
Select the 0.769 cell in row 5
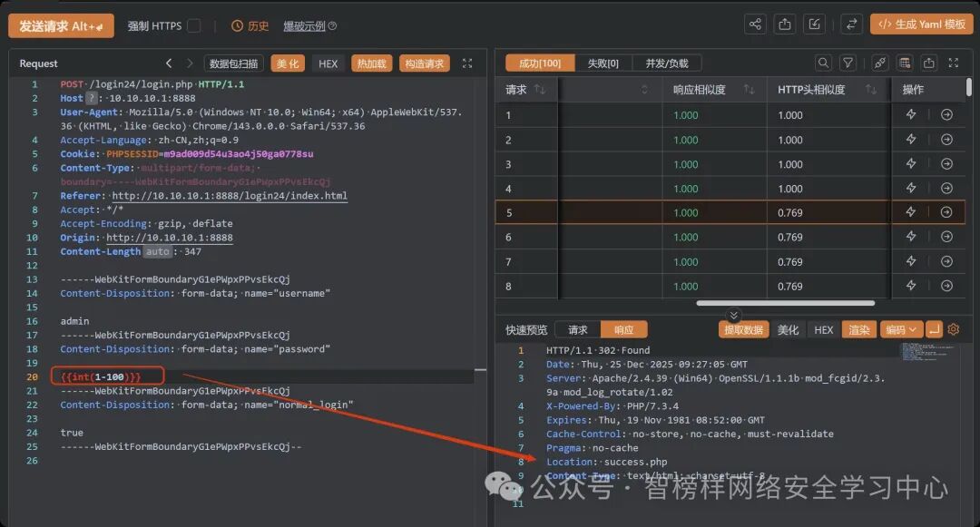coord(790,213)
